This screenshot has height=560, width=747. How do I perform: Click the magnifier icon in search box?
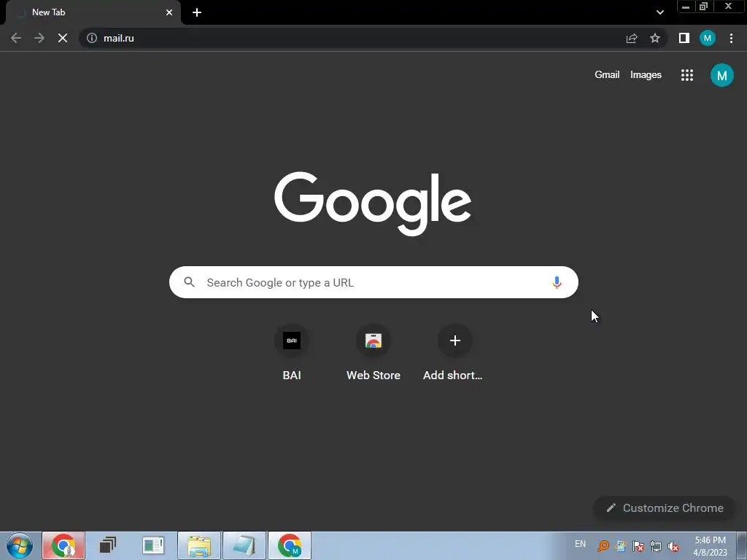click(189, 282)
